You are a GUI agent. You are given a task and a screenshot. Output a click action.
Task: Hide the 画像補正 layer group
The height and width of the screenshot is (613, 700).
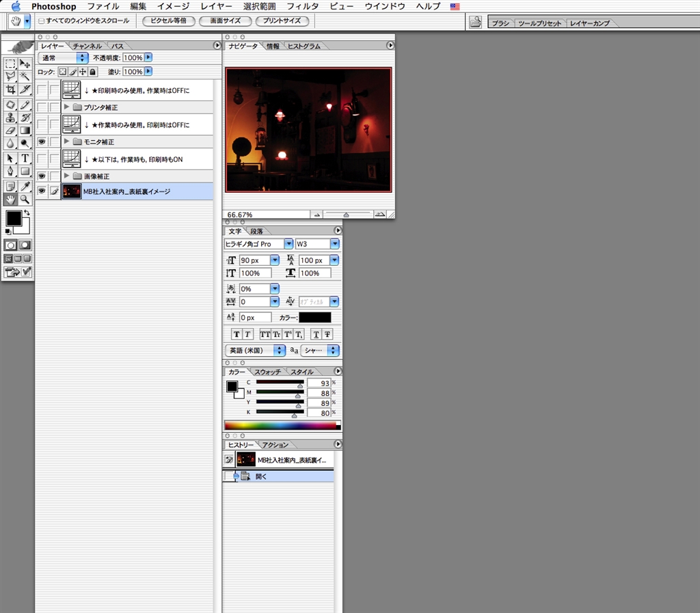pos(42,176)
